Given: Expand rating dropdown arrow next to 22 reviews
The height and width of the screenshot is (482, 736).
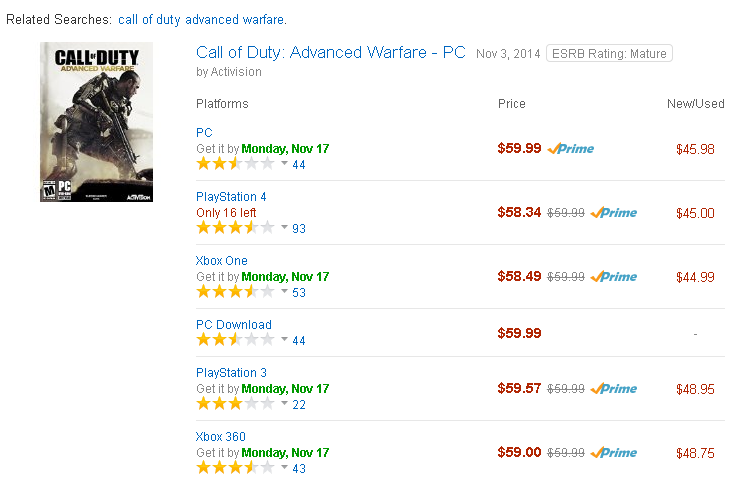Looking at the screenshot, I should [284, 403].
